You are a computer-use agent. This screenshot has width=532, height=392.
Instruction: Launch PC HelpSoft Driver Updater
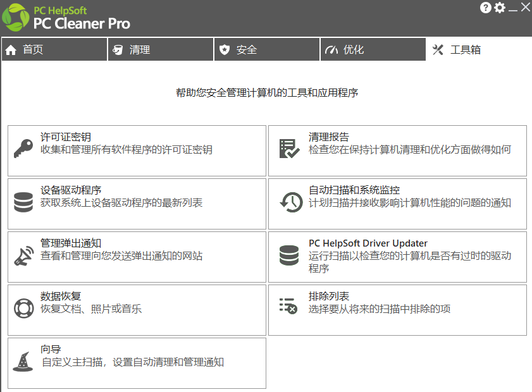397,257
